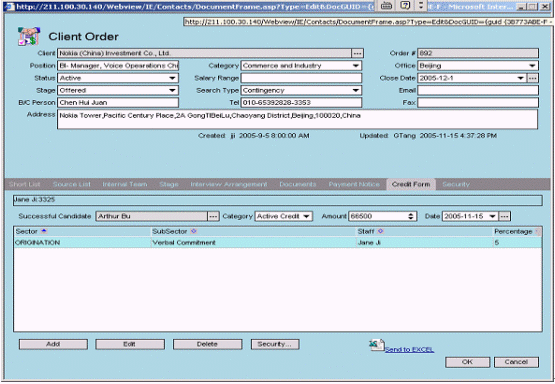Select the ORIGINATION row in the table

(278, 243)
